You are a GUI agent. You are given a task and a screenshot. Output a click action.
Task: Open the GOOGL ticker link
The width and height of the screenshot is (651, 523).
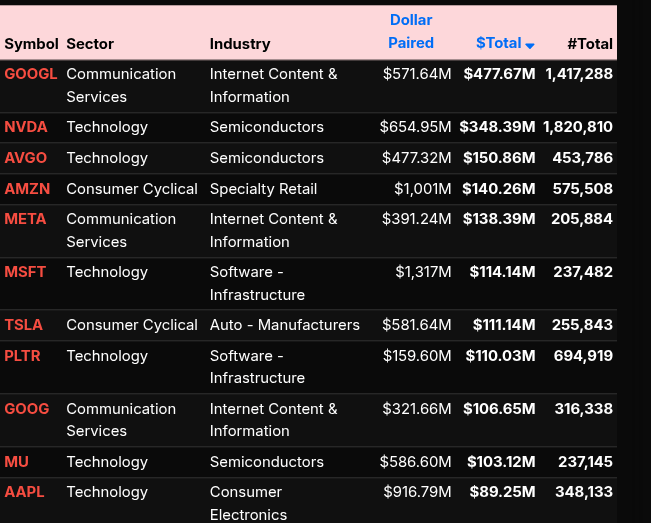31,74
